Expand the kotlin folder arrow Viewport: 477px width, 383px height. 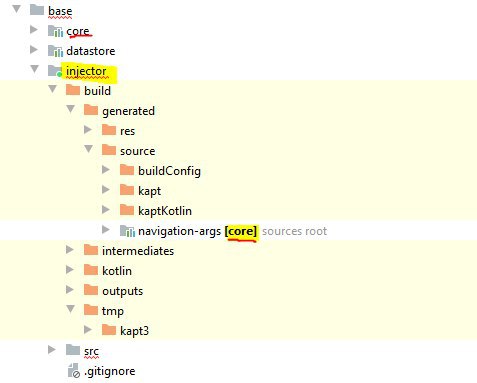(70, 270)
